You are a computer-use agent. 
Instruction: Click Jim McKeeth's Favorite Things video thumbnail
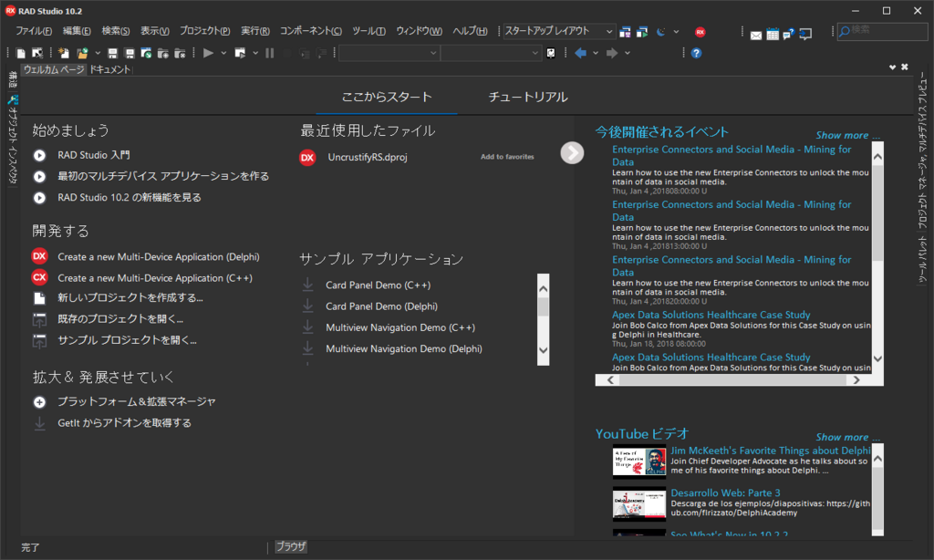click(x=639, y=462)
